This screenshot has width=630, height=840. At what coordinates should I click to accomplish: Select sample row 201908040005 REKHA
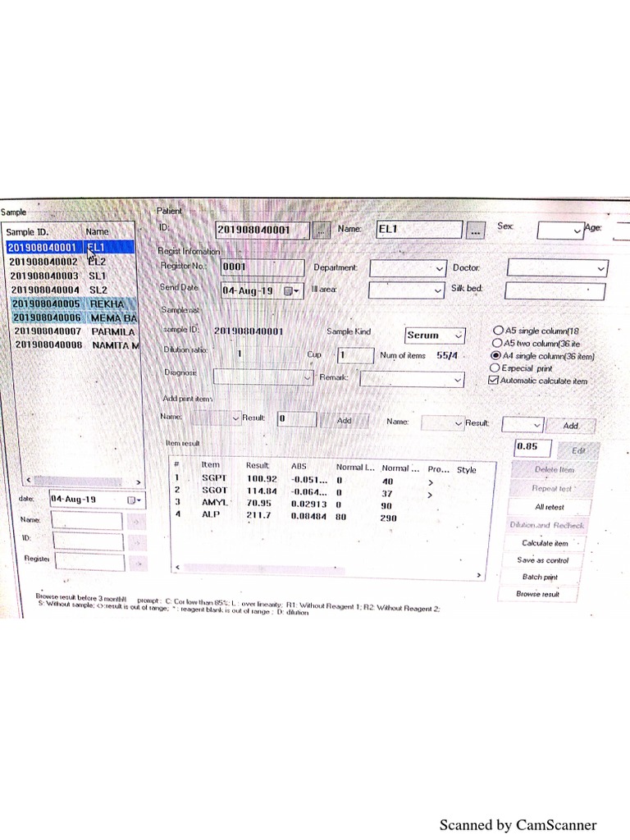[74, 304]
